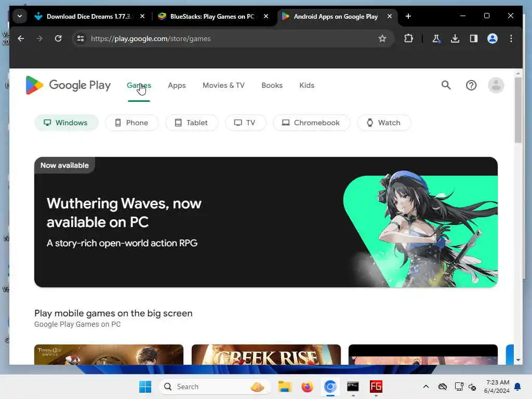Open the FG app on taskbar
Image resolution: width=532 pixels, height=399 pixels.
coord(376,387)
